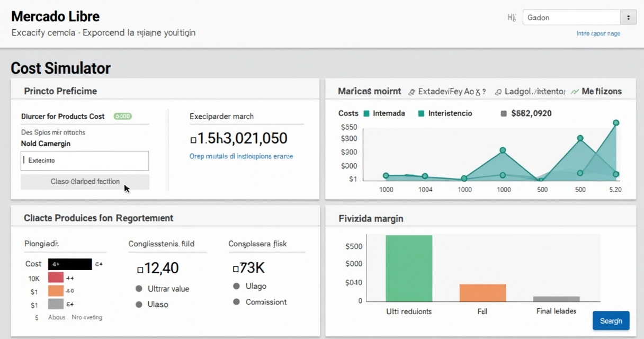Image resolution: width=644 pixels, height=339 pixels.
Task: Choose the Comissionit radio option
Action: coord(237,302)
